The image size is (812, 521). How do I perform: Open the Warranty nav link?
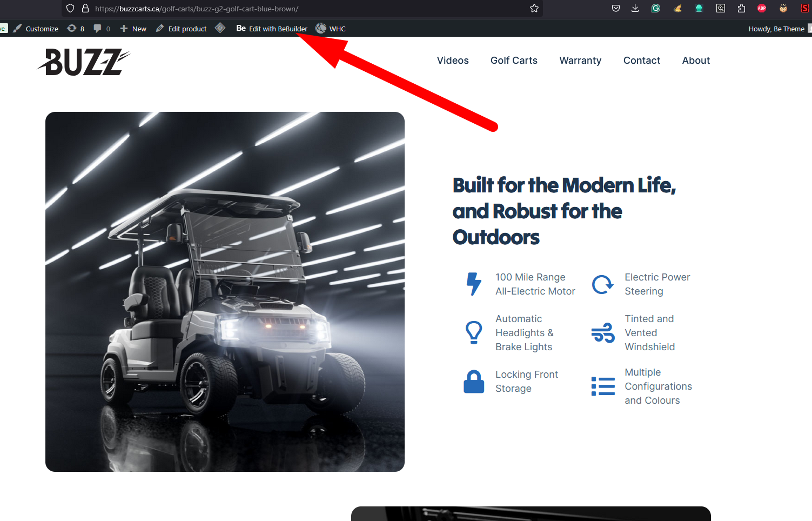pos(580,61)
